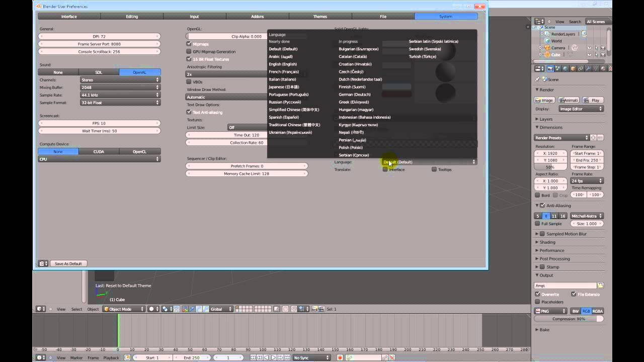Click the remove render preset minus button
This screenshot has width=644, height=362.
[600, 138]
